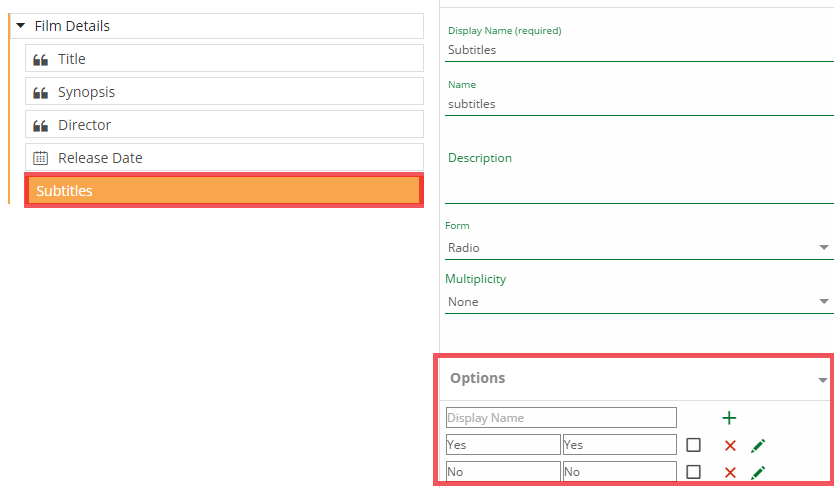Tick the checkbox in the No option row
The width and height of the screenshot is (834, 488).
click(x=693, y=472)
